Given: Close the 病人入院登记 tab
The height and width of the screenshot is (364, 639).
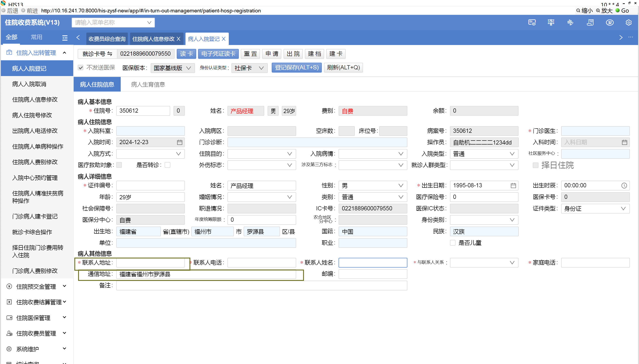Looking at the screenshot, I should coord(224,39).
